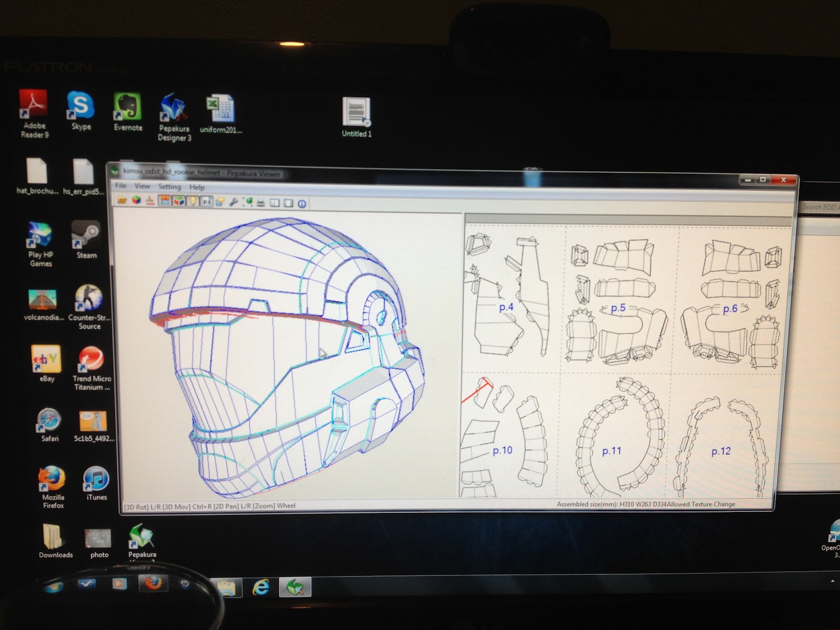Open a file with the toolbar folder icon
This screenshot has width=840, height=630.
[122, 201]
